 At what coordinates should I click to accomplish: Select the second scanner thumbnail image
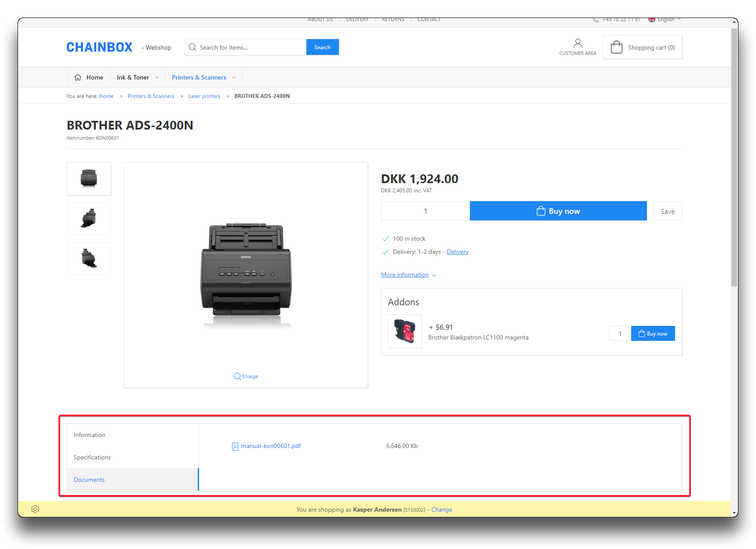click(x=89, y=219)
